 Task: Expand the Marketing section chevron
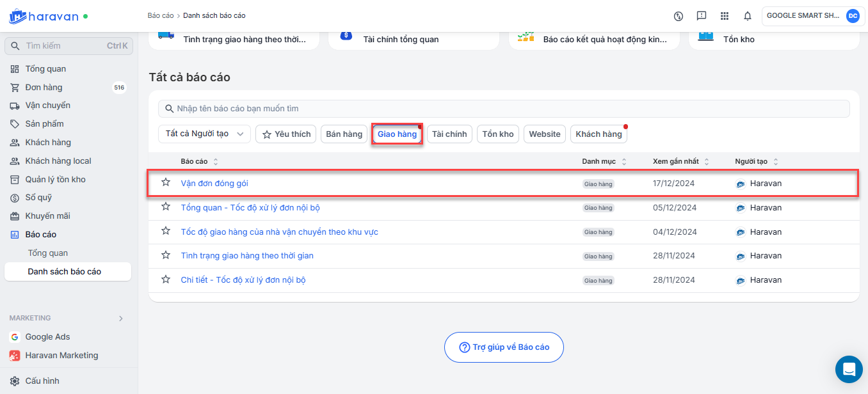(120, 319)
